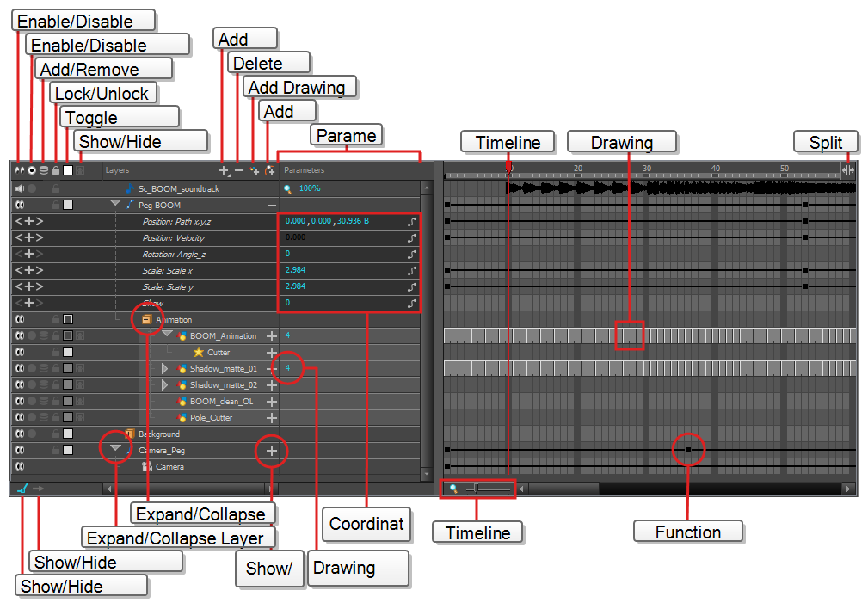Select the Pole_Cutter layer name
The image size is (868, 609).
point(211,418)
